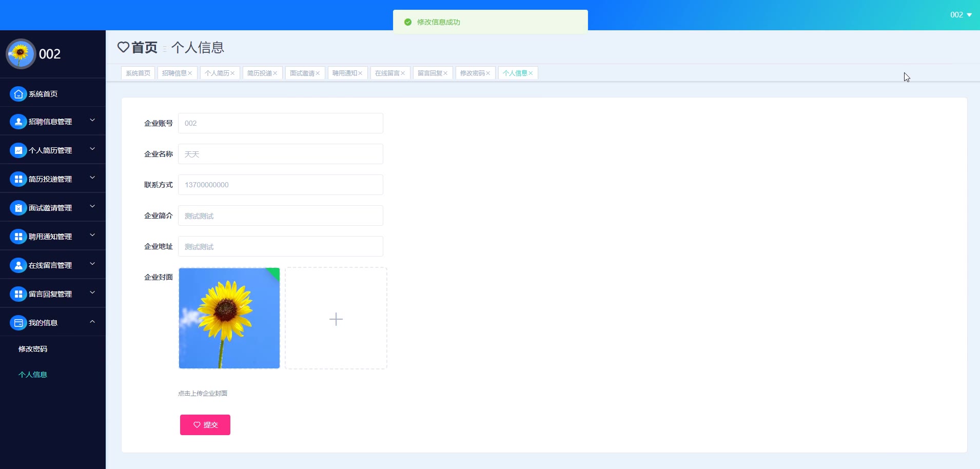The height and width of the screenshot is (469, 980).
Task: Click the heart icon beside 首页
Action: click(123, 47)
